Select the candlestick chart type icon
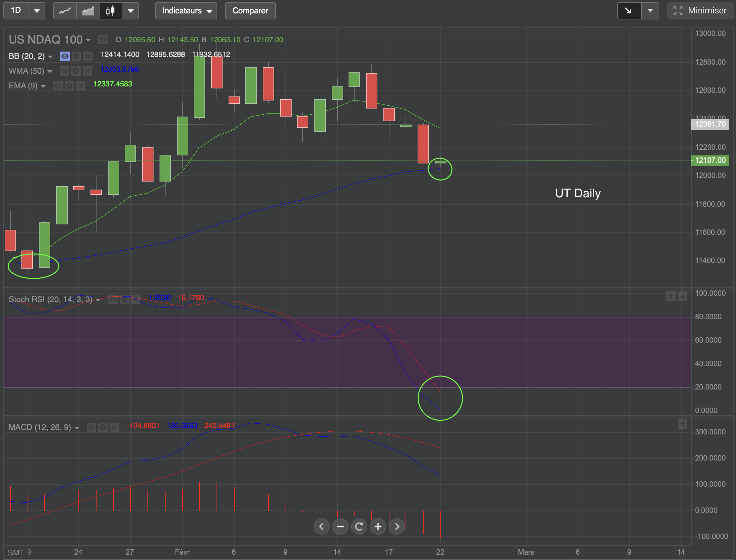736x560 pixels. 110,11
